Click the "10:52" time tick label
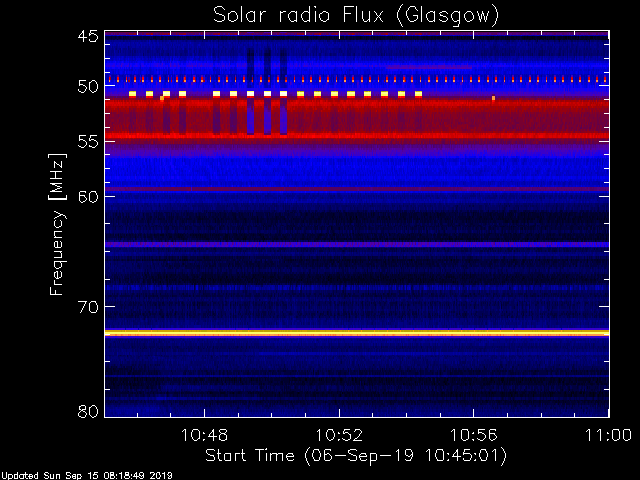Viewport: 640px width, 480px height. click(x=339, y=435)
